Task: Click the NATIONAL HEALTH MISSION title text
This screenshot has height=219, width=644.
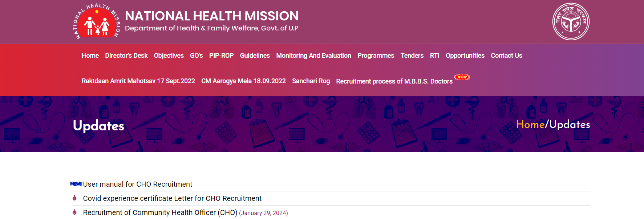Action: click(x=212, y=16)
